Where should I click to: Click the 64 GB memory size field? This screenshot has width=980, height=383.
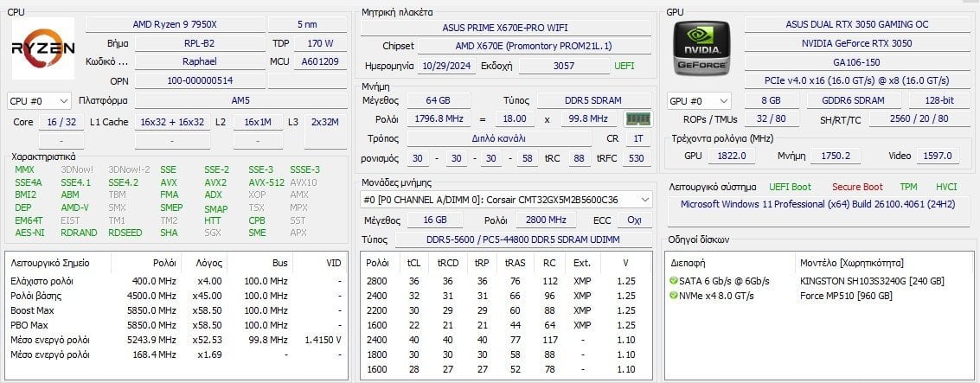click(x=439, y=100)
